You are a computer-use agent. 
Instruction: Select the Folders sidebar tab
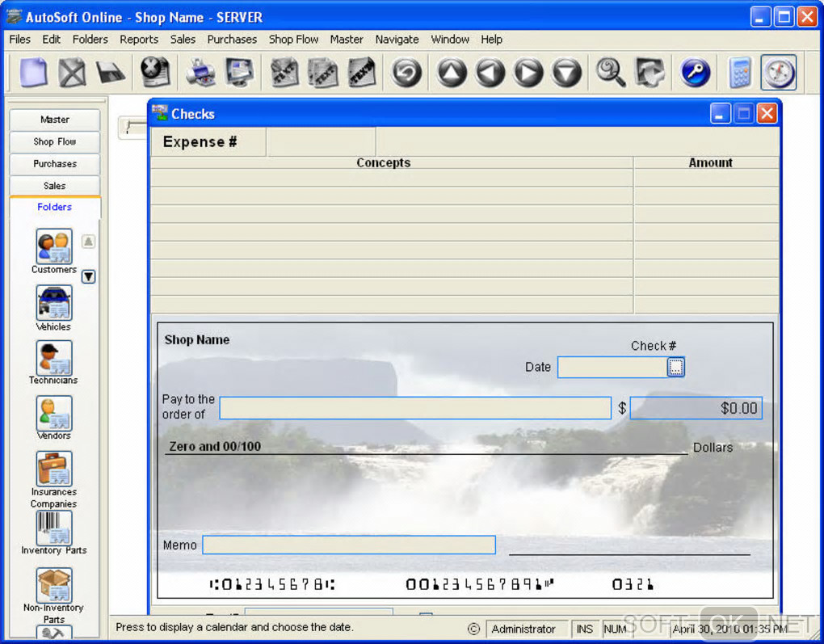click(55, 207)
